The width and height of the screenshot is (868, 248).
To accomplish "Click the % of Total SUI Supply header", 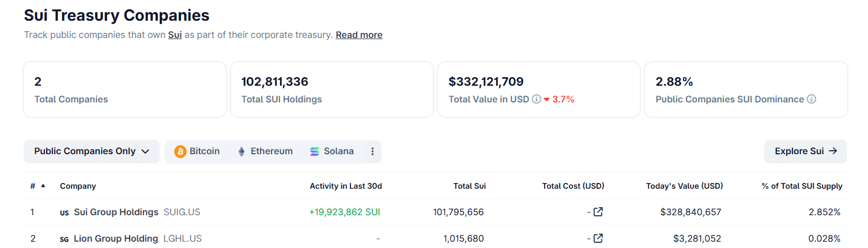I will click(x=802, y=186).
